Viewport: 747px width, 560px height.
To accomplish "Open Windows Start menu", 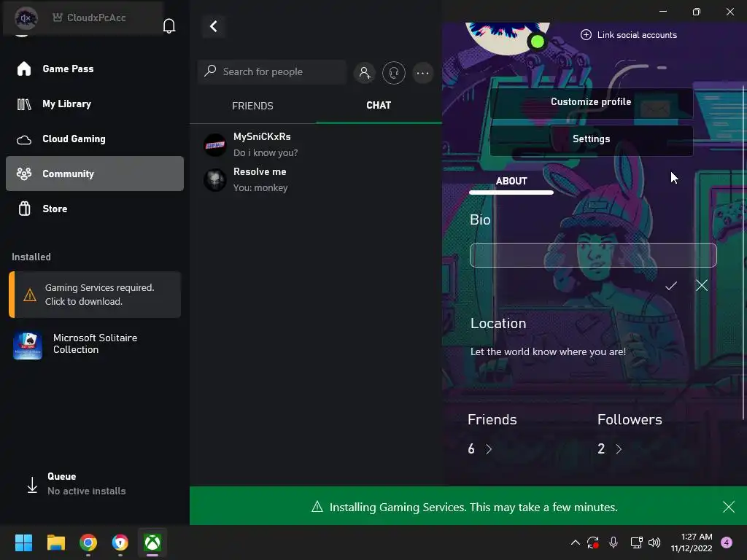I will [23, 542].
